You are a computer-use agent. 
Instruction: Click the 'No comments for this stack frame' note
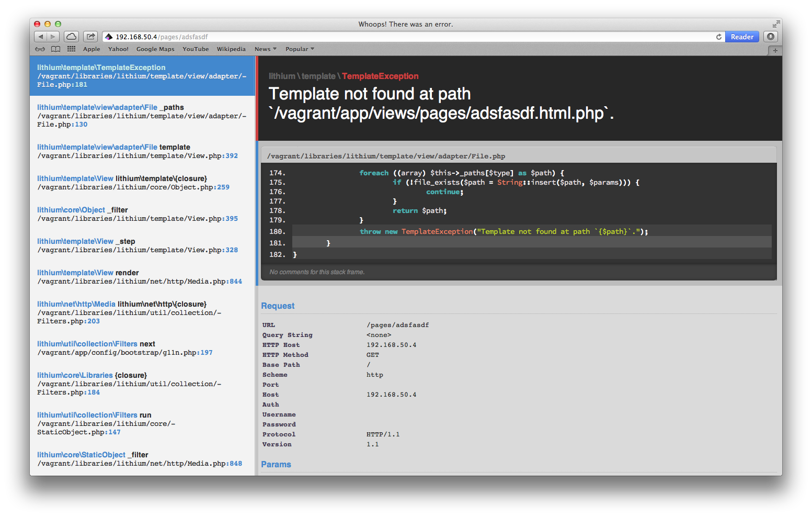[x=317, y=272]
